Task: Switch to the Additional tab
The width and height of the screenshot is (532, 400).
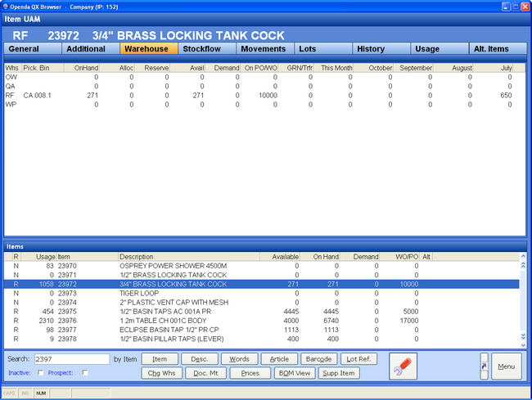Action: click(91, 48)
